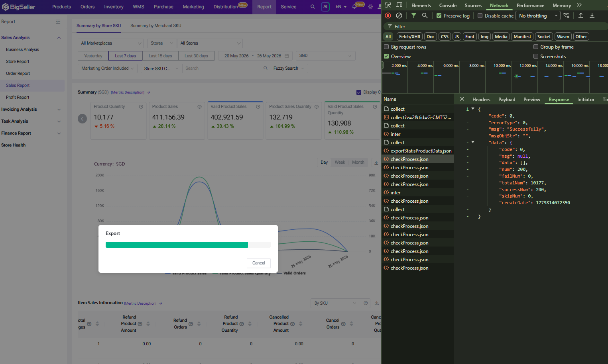
Task: Toggle Preserve log checkbox
Action: (x=439, y=16)
